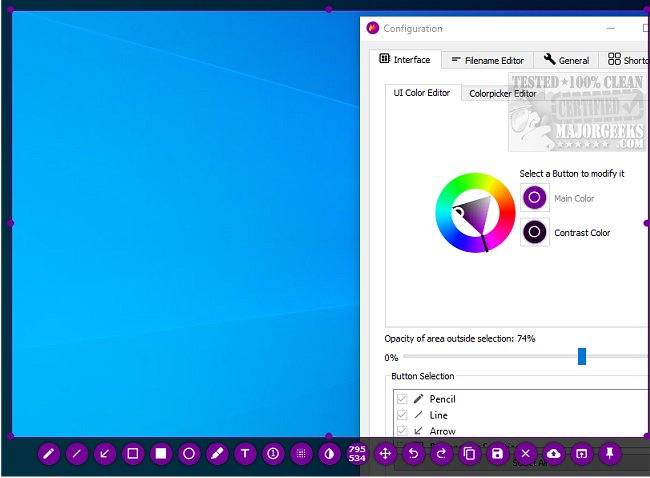Select the Text tool
The width and height of the screenshot is (650, 478).
[x=245, y=454]
